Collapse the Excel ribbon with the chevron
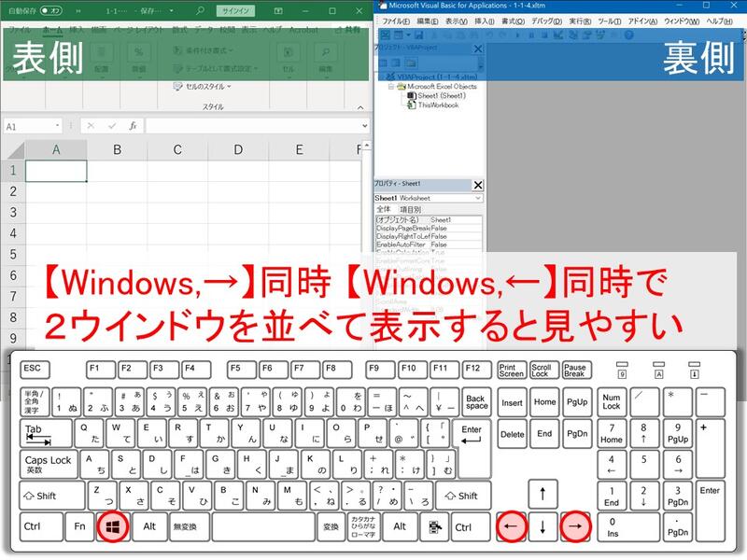This screenshot has height=560, width=747. click(360, 107)
